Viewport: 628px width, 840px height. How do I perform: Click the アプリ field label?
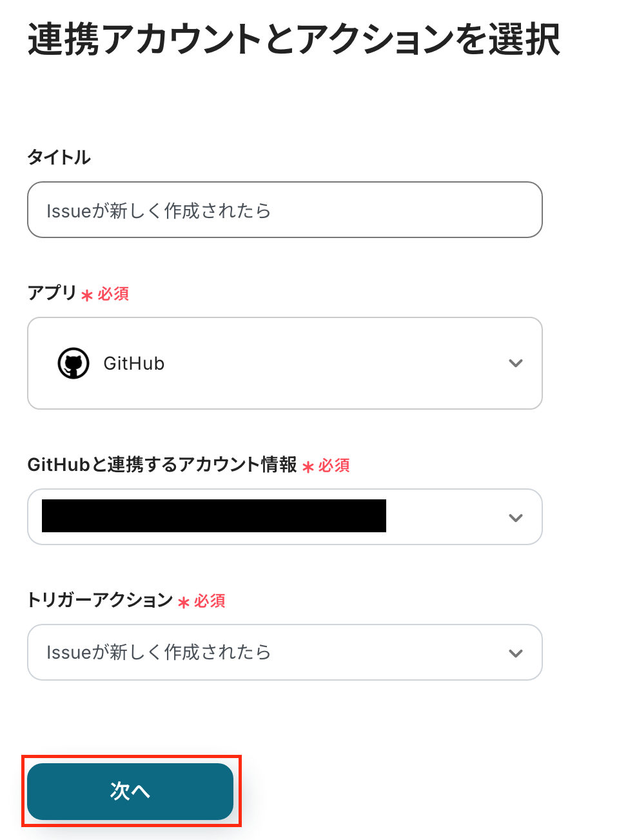pos(52,293)
